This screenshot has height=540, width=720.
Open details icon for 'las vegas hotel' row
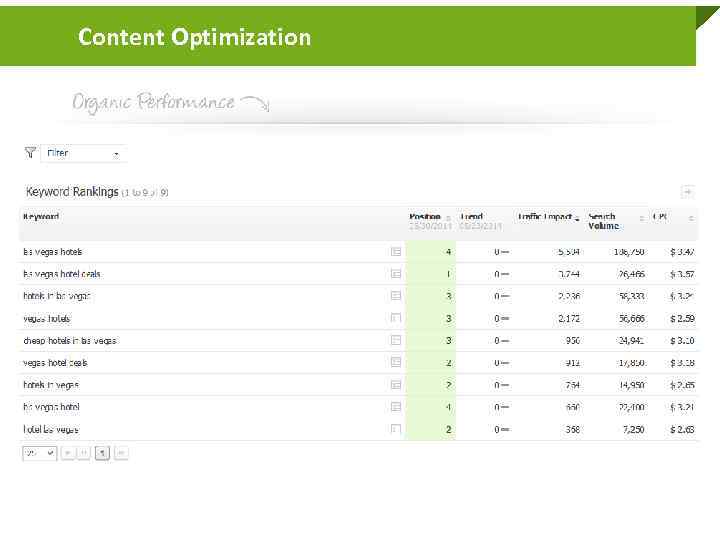396,407
